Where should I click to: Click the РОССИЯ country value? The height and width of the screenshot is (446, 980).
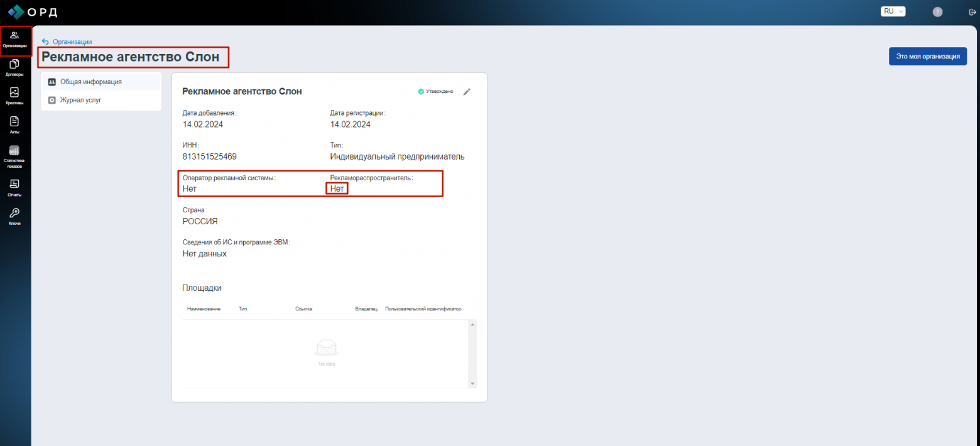(200, 221)
